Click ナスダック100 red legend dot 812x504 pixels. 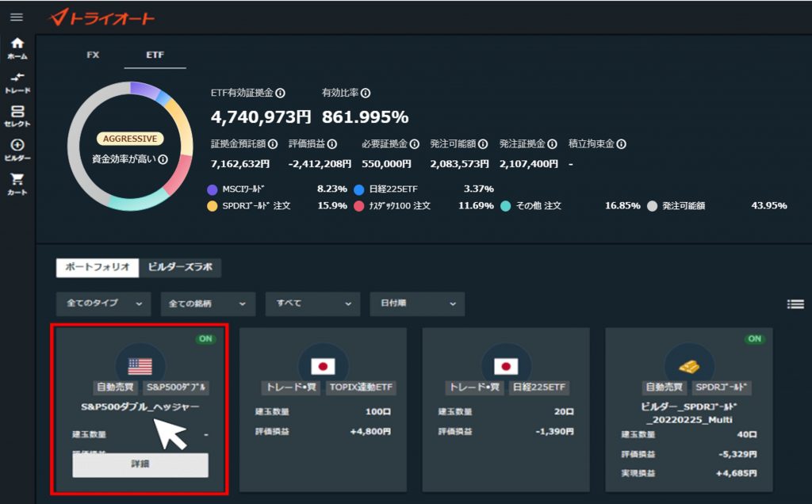coord(359,206)
